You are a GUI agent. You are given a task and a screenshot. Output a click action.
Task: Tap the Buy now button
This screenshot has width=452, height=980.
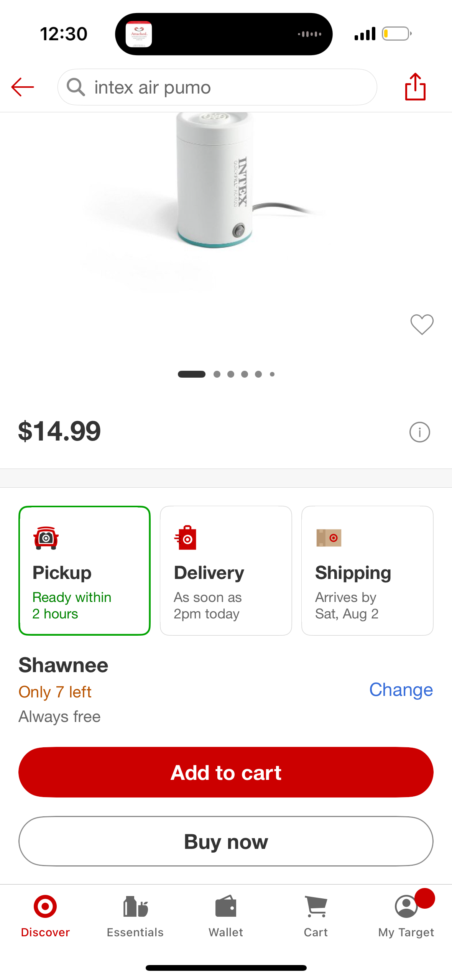(x=226, y=841)
